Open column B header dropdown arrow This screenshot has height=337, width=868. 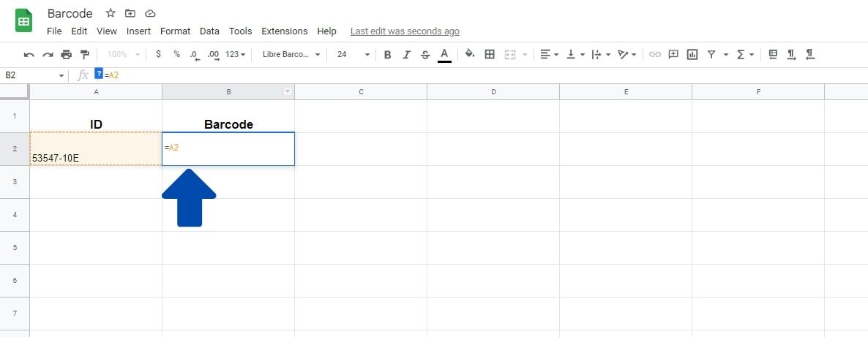tap(288, 92)
